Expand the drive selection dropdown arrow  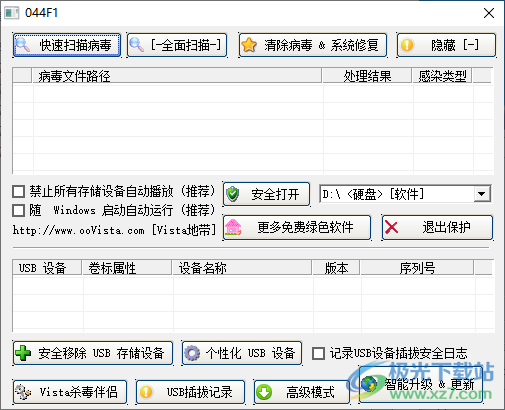(482, 194)
